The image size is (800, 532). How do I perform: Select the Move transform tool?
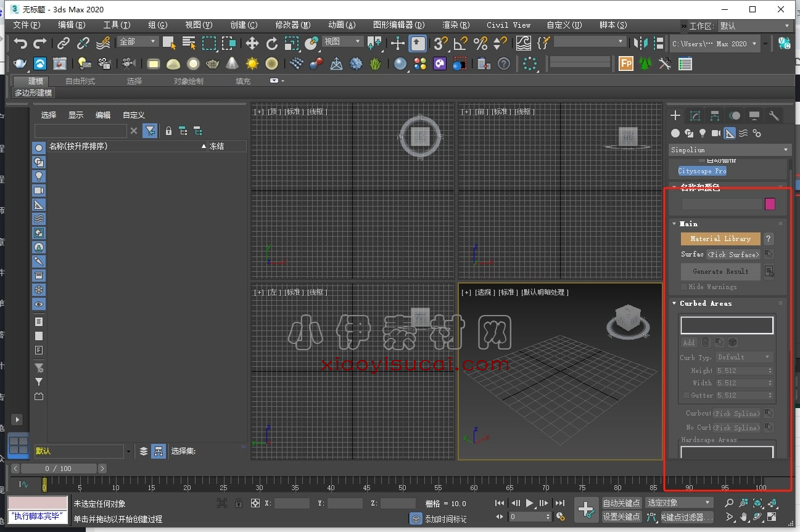point(252,43)
